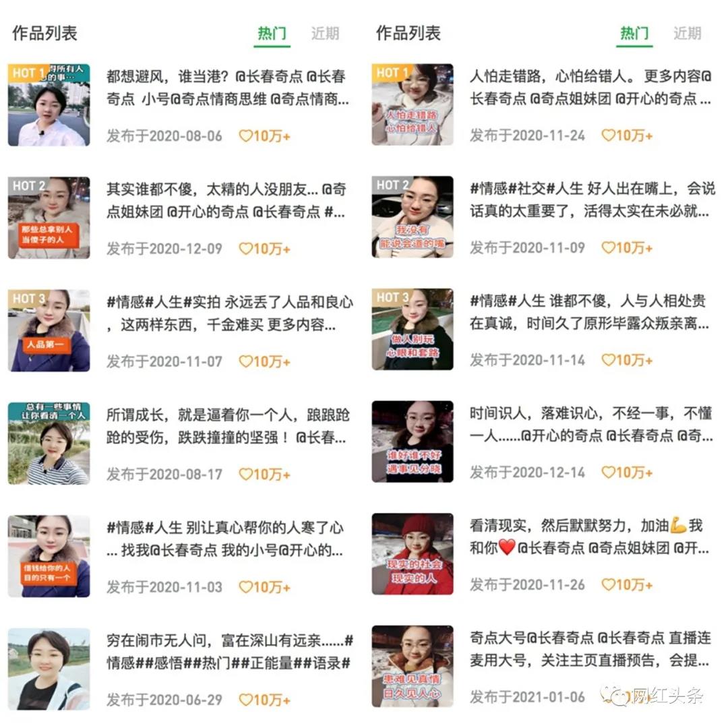Tap heart icon on 2020-06-29 post

tap(245, 700)
